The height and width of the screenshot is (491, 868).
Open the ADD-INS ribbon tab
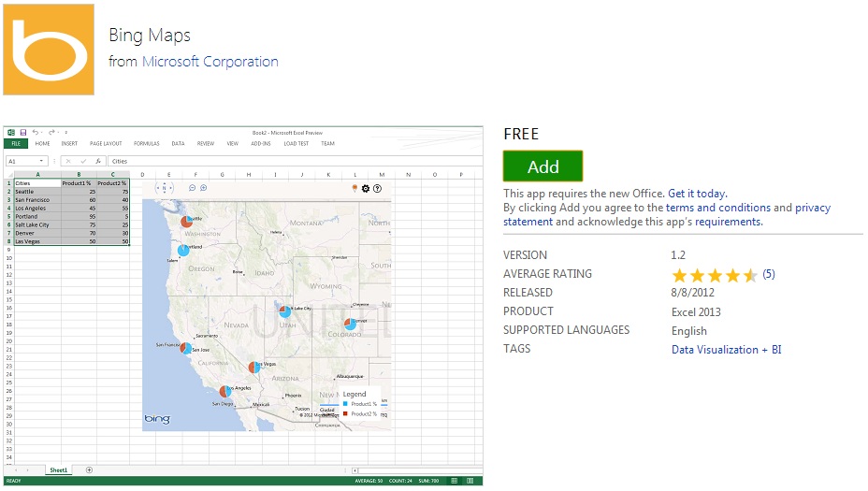[261, 143]
